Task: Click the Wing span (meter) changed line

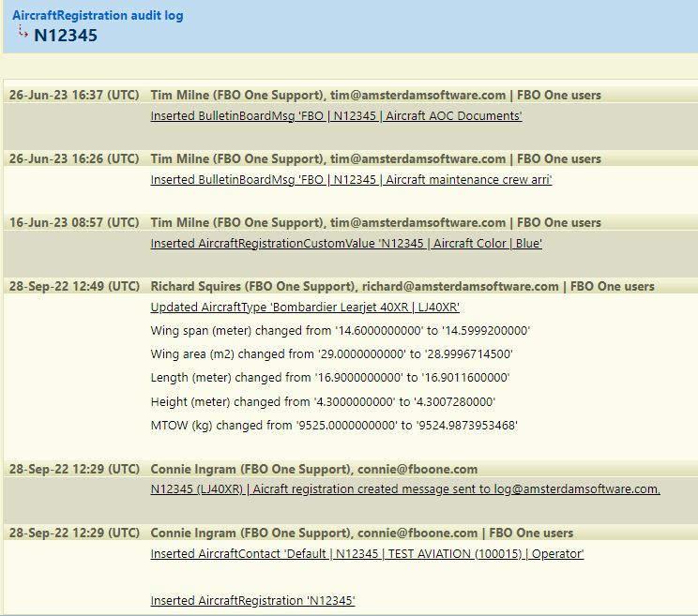Action: tap(341, 331)
